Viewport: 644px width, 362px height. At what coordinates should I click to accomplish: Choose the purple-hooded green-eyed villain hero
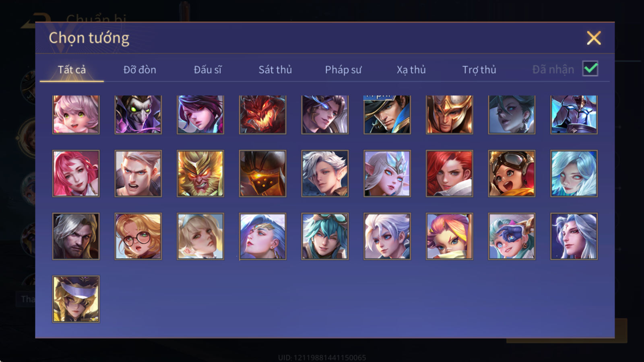pos(138,114)
